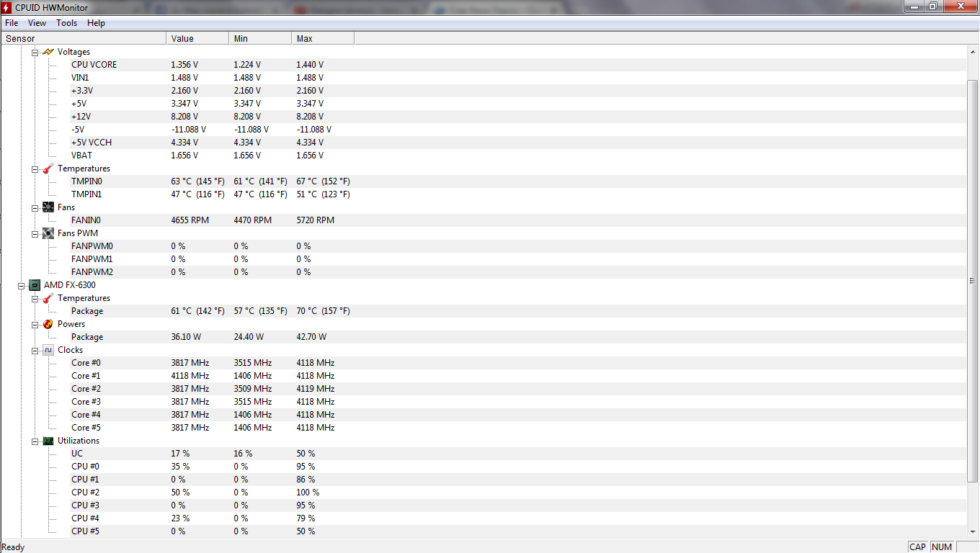Click the -11.088 V current value
This screenshot has height=553, width=980.
pyautogui.click(x=189, y=130)
